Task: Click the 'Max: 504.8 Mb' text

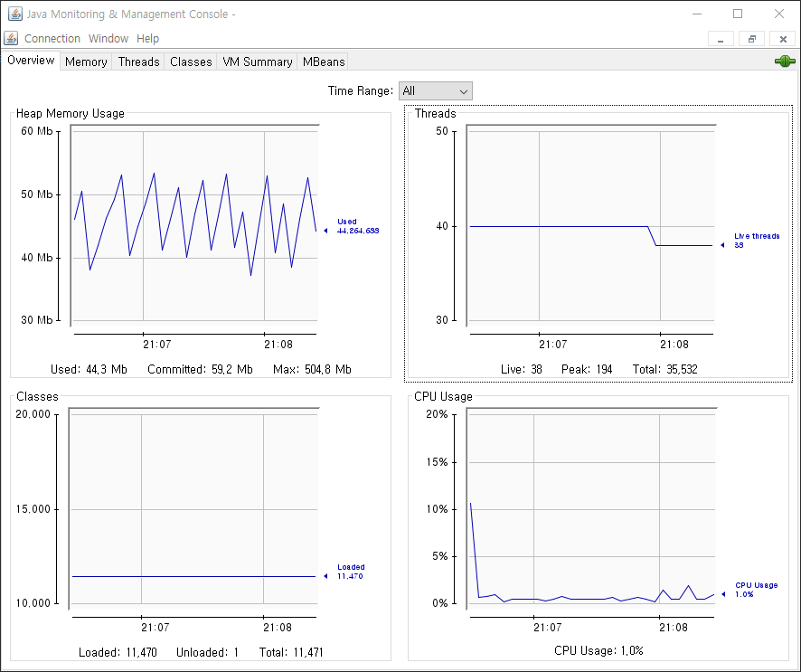Action: [x=312, y=370]
